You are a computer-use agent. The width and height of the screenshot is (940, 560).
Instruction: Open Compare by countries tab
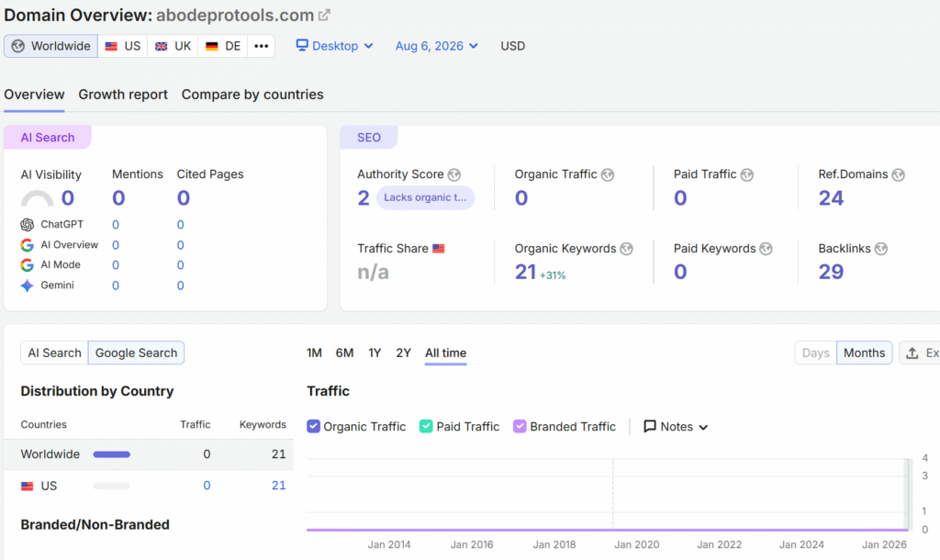pyautogui.click(x=252, y=95)
